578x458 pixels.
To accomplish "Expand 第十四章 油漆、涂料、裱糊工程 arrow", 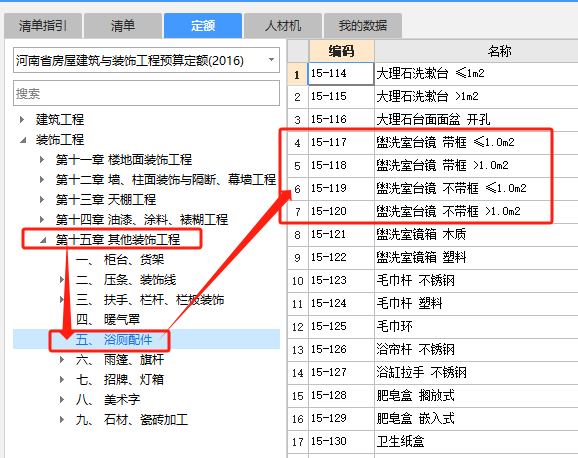I will coord(42,219).
